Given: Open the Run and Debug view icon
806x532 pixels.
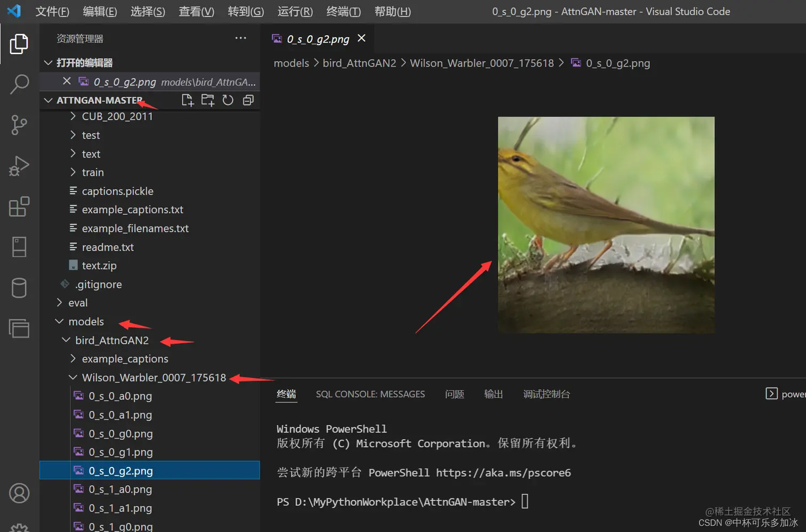Looking at the screenshot, I should [x=19, y=166].
